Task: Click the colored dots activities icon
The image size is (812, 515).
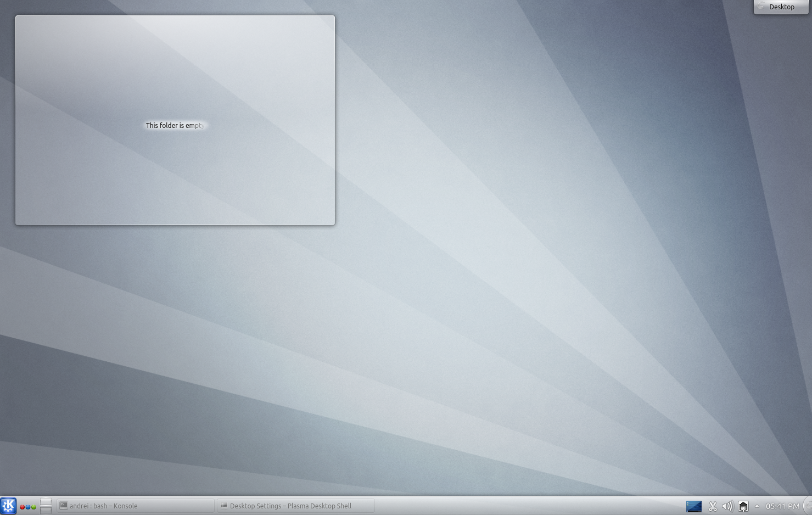Action: [28, 507]
